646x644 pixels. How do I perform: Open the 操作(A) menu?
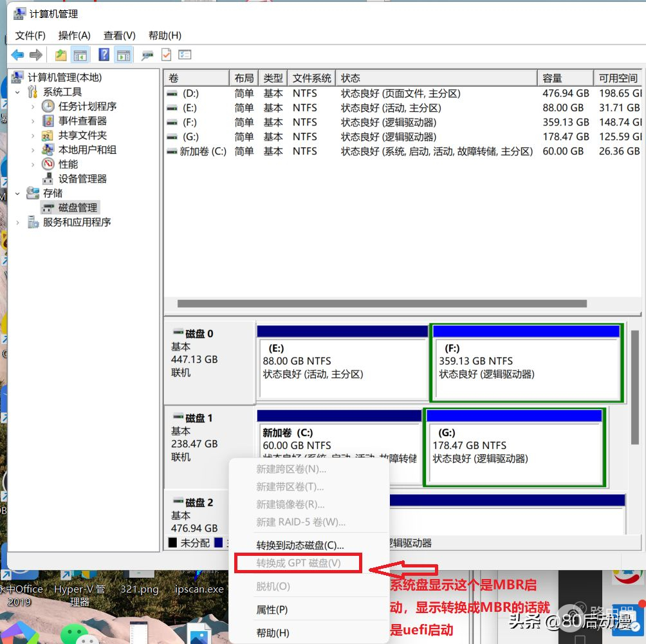pyautogui.click(x=74, y=35)
